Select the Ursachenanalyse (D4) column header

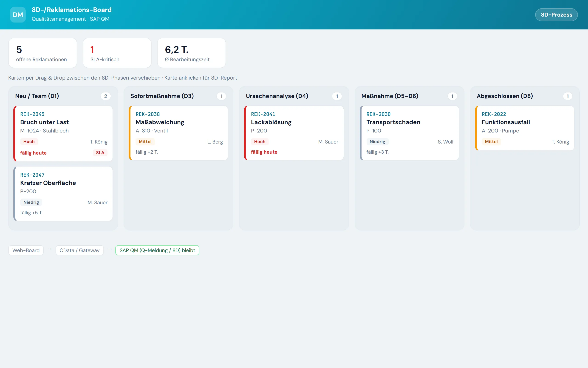click(x=277, y=96)
